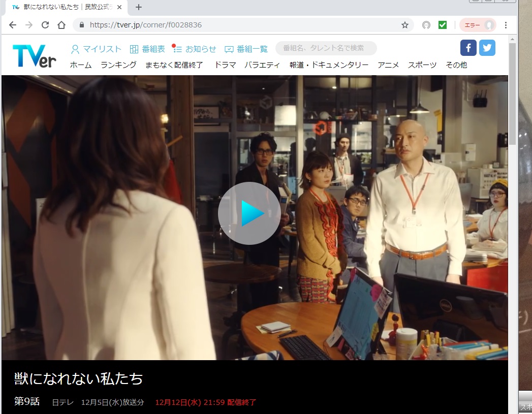Open the 番組表 program guide
Screen dimensions: 532x414
point(147,49)
